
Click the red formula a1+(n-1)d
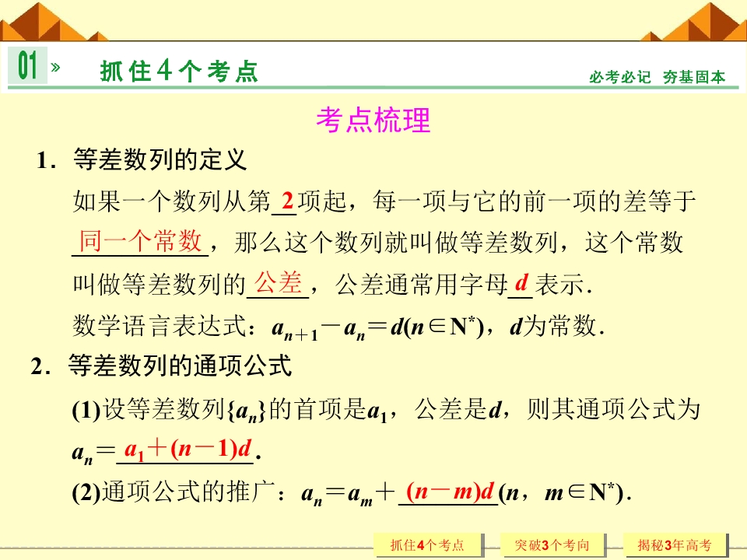pyautogui.click(x=188, y=449)
